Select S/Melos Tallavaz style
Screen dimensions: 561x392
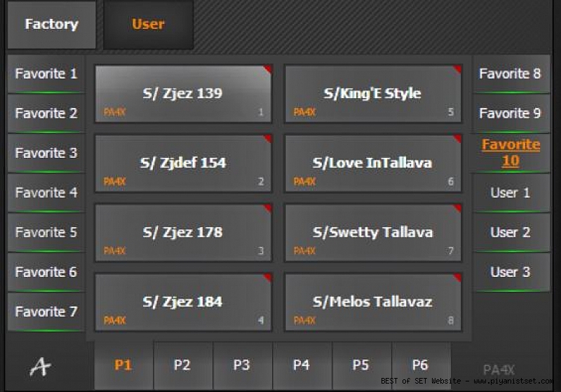[x=372, y=302]
